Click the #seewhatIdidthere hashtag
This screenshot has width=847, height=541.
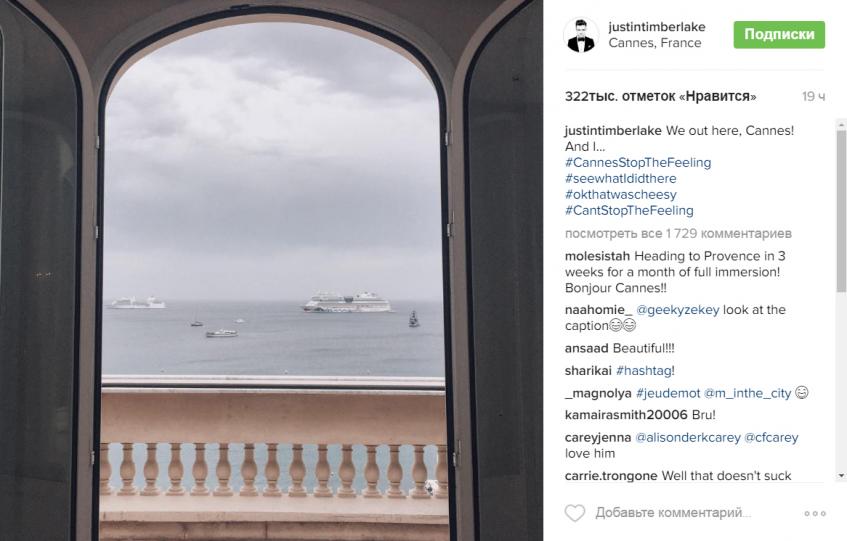point(621,179)
